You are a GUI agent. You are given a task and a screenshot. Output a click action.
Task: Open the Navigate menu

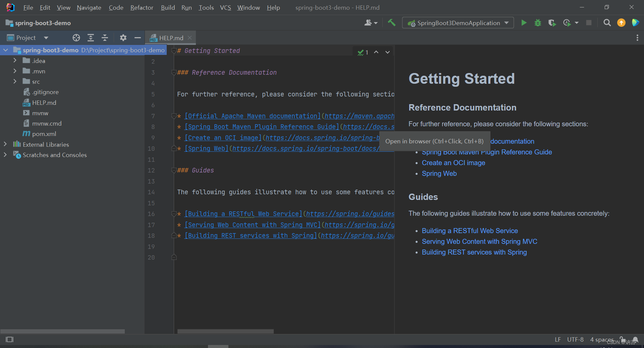[89, 7]
